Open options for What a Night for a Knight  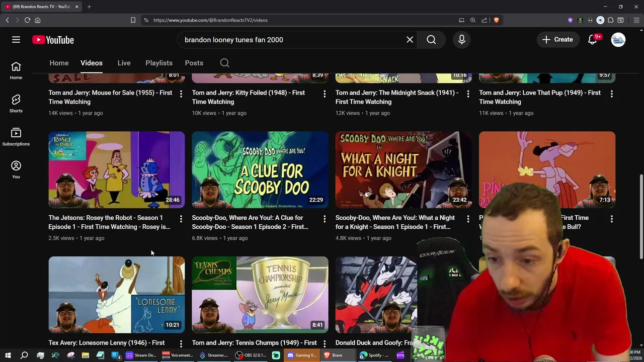click(x=468, y=219)
